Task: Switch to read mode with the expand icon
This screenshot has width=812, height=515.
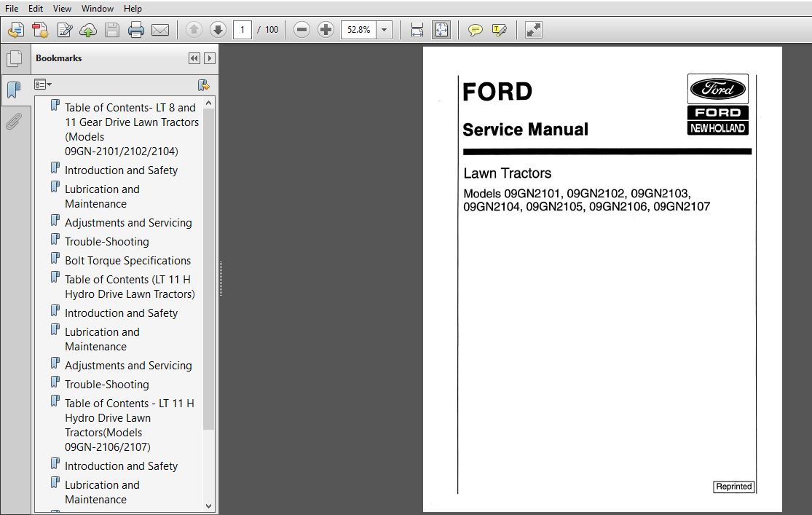Action: coord(533,30)
